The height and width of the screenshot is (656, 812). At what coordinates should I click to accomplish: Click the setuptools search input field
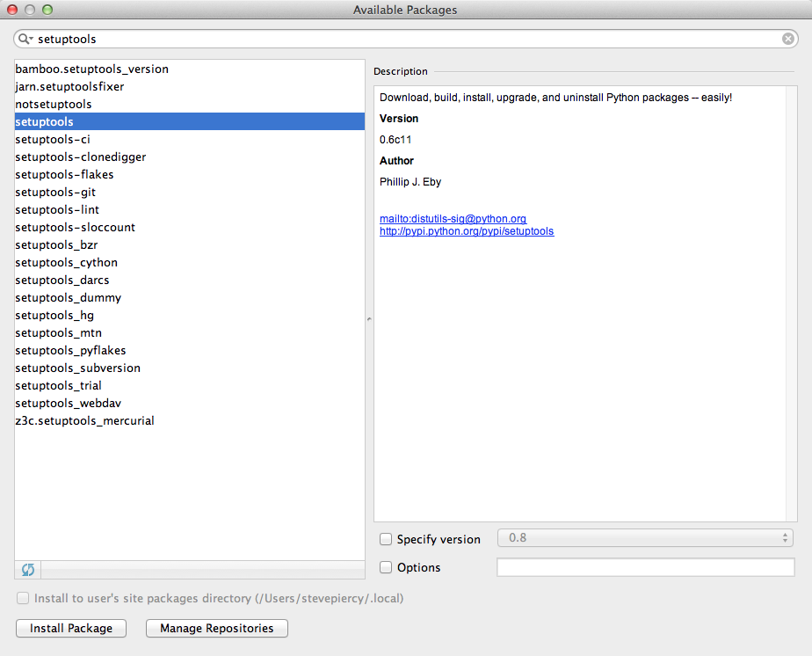point(405,39)
